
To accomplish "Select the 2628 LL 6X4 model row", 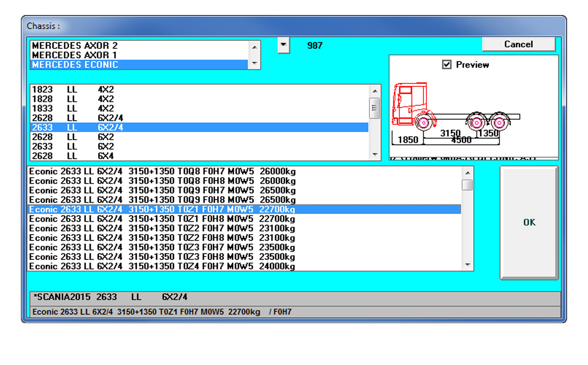I will click(199, 156).
